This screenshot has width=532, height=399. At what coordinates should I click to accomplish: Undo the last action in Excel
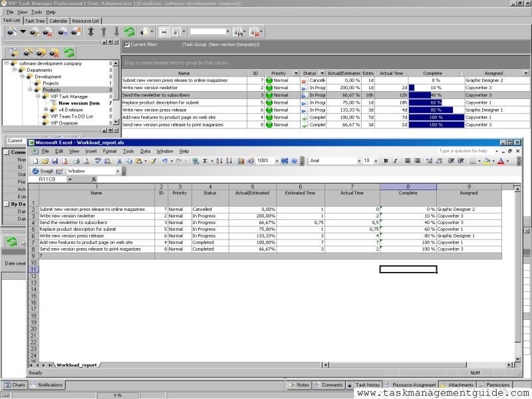(164, 161)
